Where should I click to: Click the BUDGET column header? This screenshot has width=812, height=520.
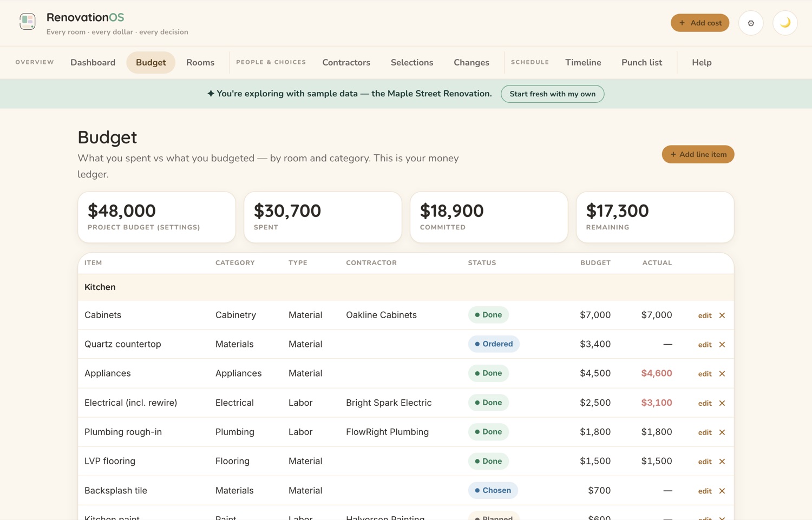(x=595, y=263)
